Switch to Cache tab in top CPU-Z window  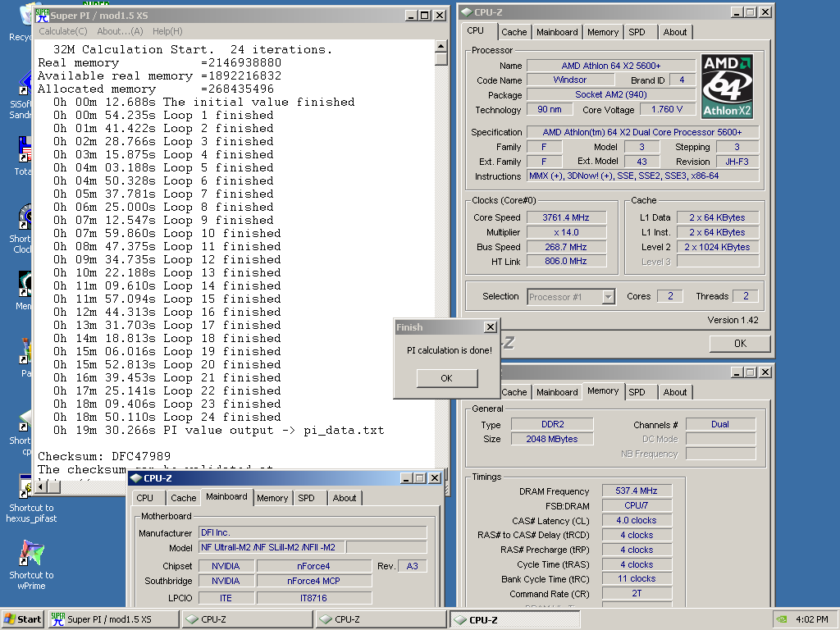514,32
